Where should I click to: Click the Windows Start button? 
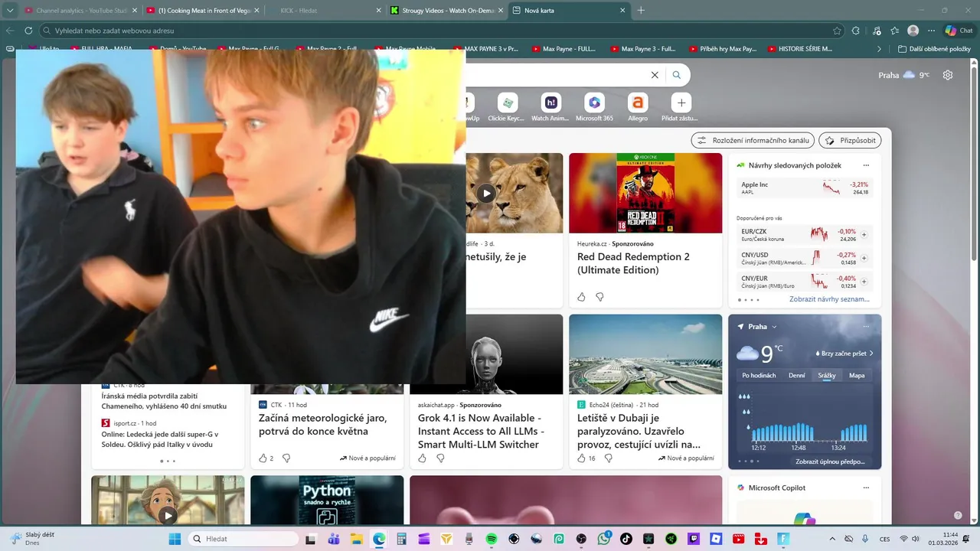[x=175, y=539]
